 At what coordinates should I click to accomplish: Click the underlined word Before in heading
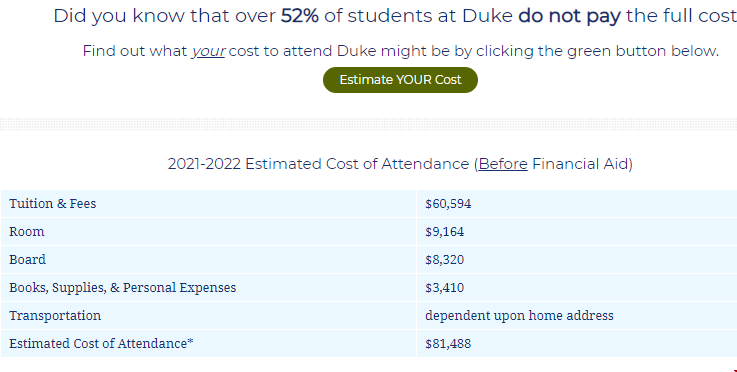point(503,164)
